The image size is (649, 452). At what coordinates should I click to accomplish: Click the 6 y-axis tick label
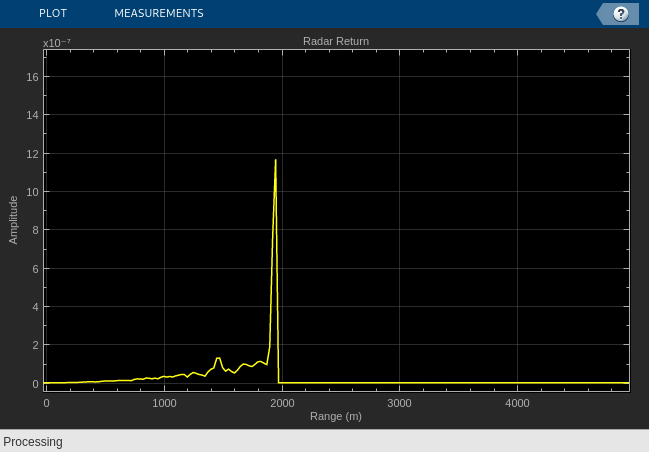click(35, 269)
